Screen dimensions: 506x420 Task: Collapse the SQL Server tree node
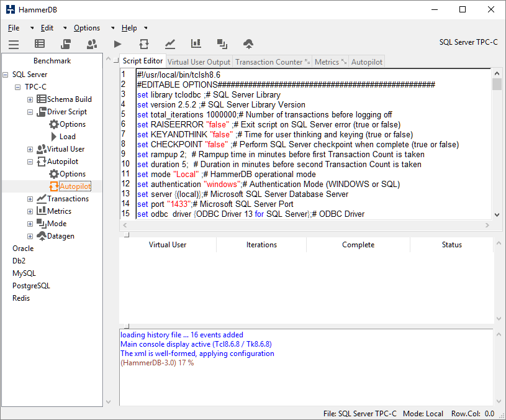(x=6, y=75)
